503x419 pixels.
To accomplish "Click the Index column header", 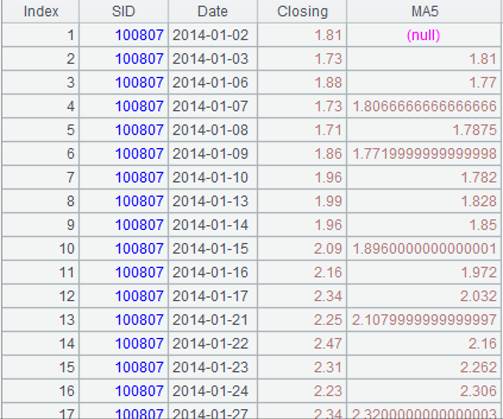I will coord(41,11).
